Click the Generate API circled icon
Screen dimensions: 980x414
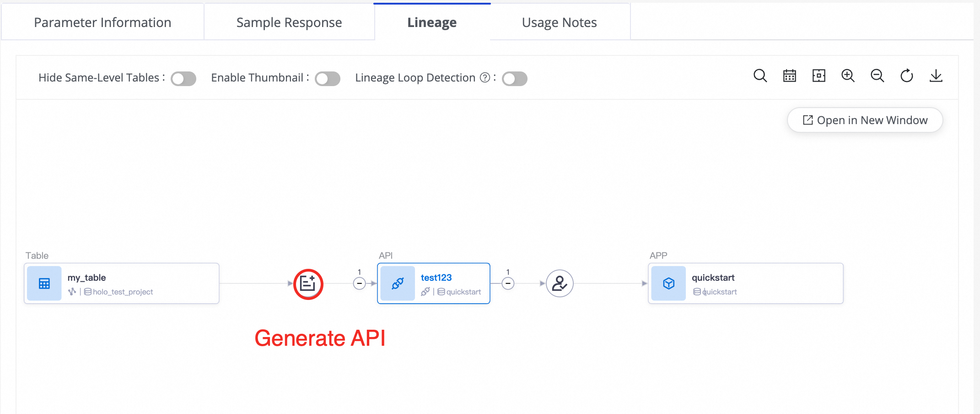click(308, 284)
